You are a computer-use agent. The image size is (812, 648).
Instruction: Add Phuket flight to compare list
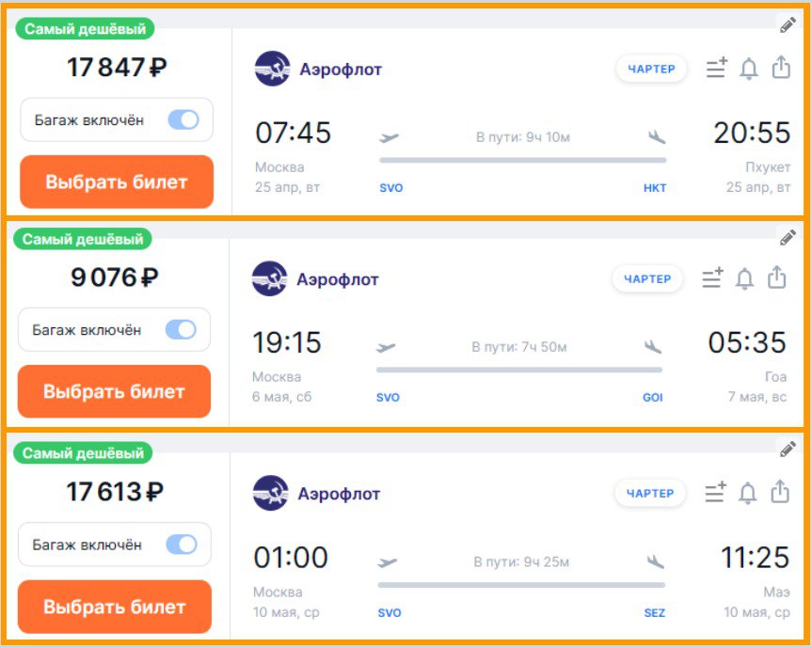(717, 69)
